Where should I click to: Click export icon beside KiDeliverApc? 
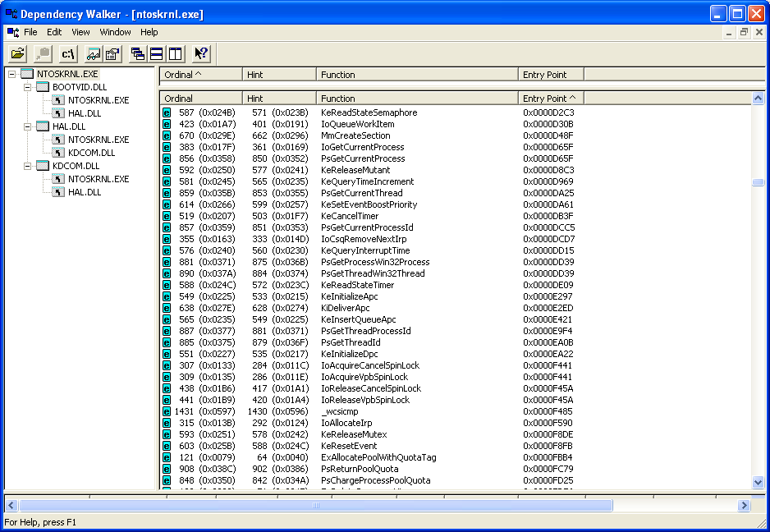coord(167,308)
